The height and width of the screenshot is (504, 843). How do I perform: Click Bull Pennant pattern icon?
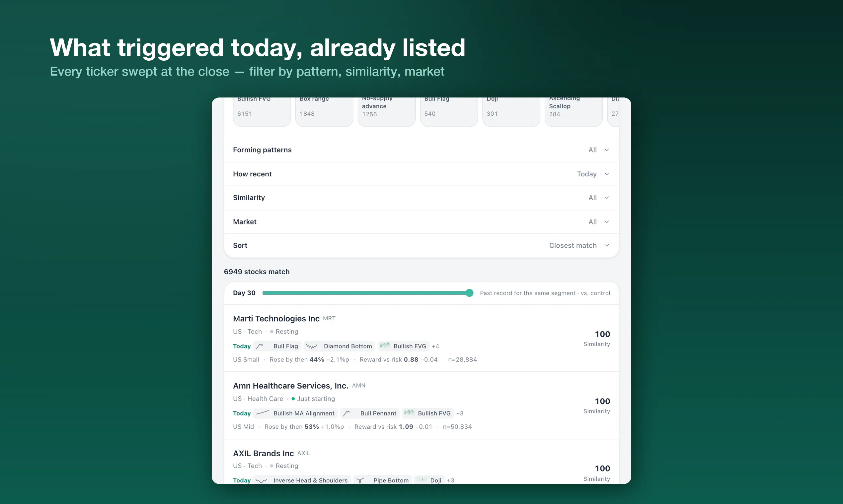coord(347,413)
